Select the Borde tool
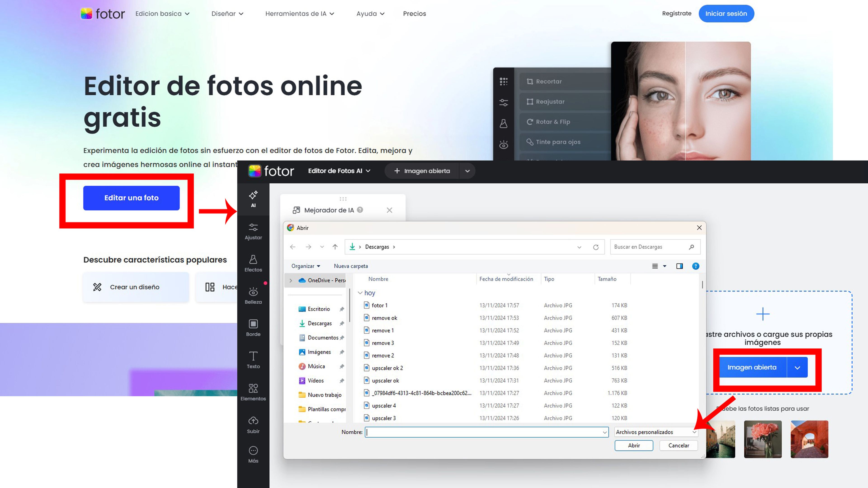 pos(253,328)
